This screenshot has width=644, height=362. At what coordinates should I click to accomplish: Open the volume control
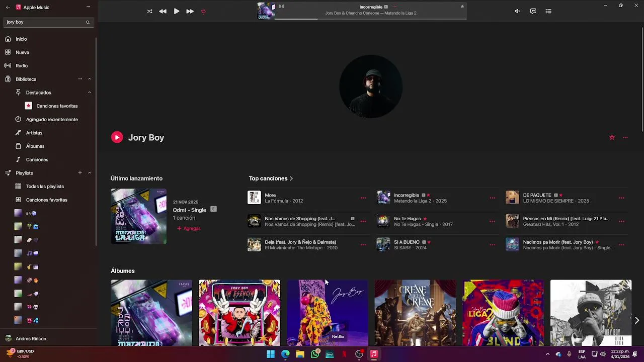[517, 11]
